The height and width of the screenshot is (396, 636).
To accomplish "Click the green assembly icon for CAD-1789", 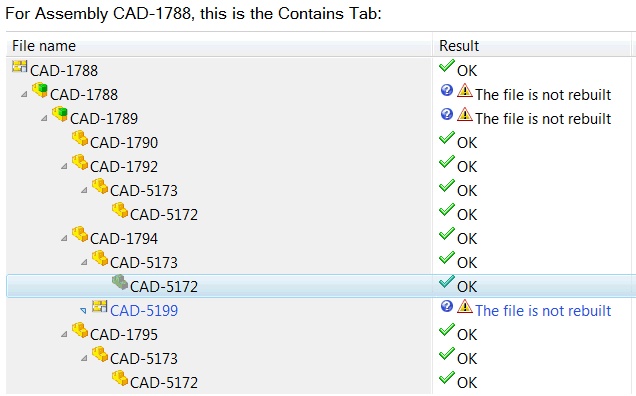I will point(60,114).
